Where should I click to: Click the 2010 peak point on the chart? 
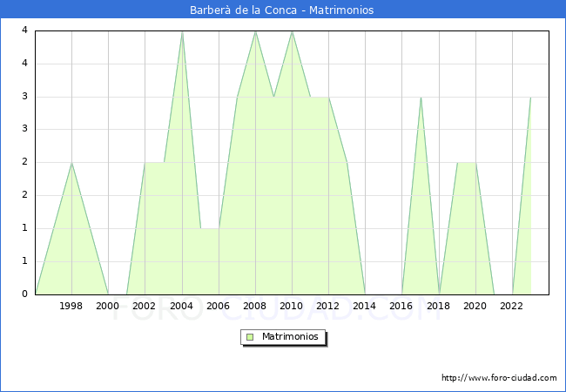tap(292, 31)
